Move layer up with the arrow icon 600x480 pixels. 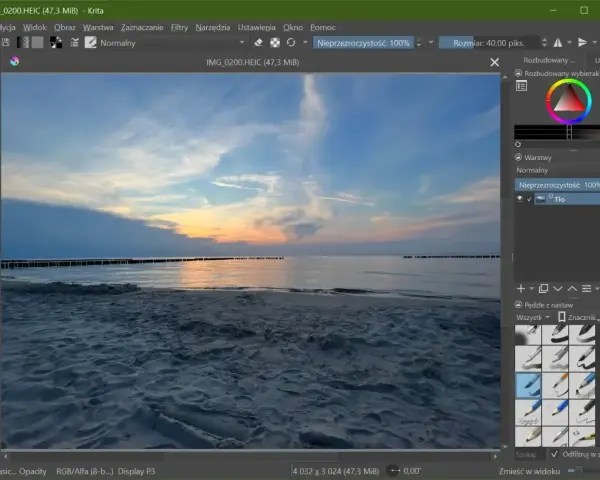572,289
